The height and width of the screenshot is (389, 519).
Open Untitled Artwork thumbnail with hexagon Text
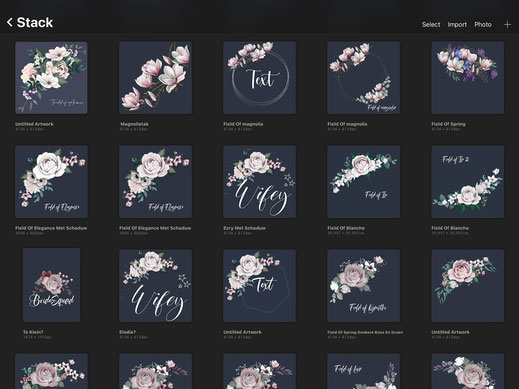tap(259, 286)
